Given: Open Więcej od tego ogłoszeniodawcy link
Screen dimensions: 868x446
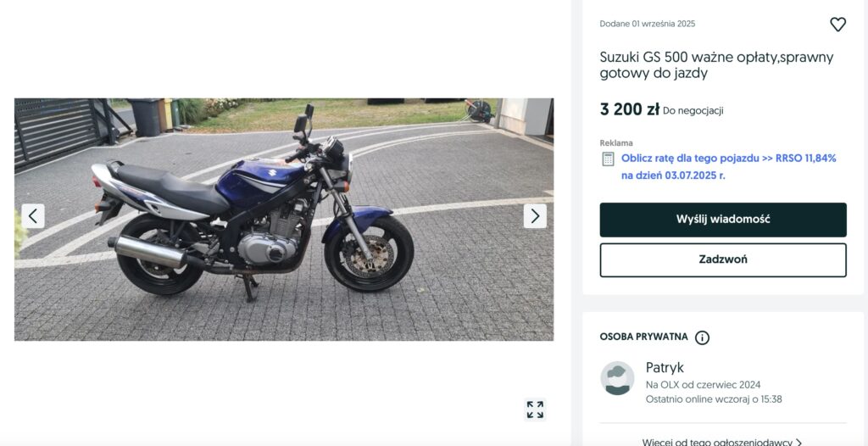Looking at the screenshot, I should 716,442.
